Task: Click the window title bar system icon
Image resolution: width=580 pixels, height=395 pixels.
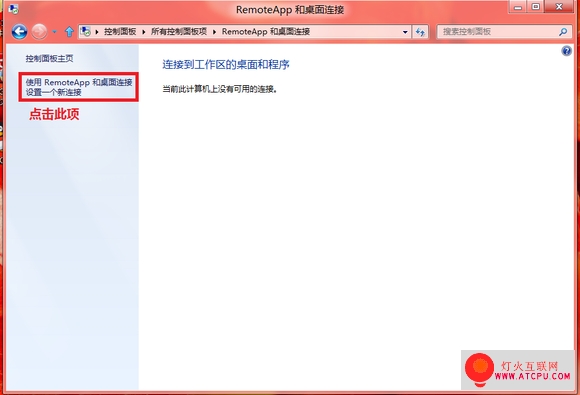Action: [14, 9]
